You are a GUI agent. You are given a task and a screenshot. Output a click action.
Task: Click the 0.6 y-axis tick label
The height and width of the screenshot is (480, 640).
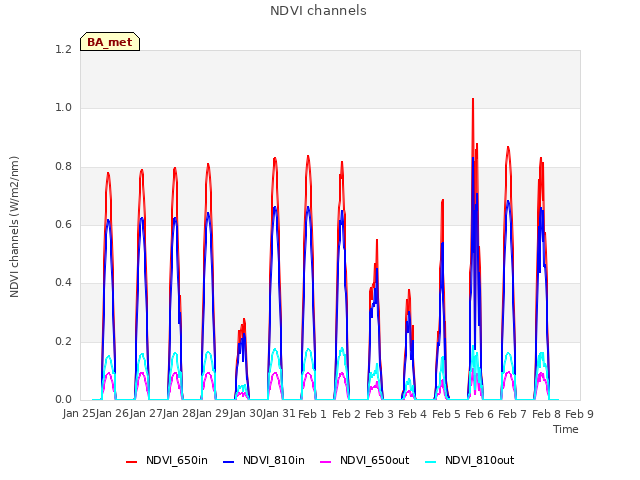point(64,224)
